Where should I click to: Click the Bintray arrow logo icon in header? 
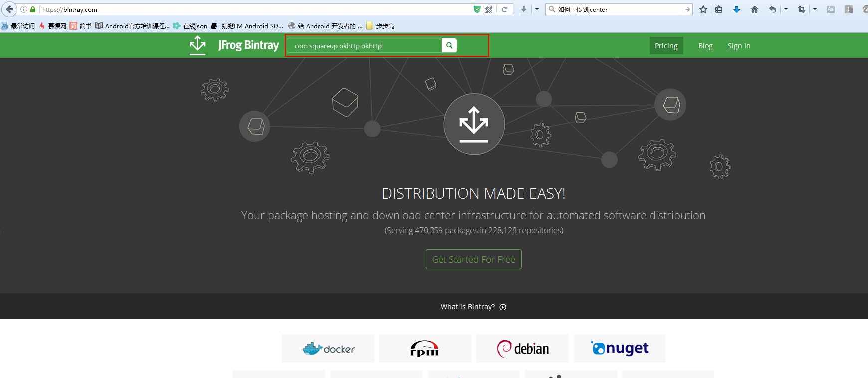[x=198, y=45]
